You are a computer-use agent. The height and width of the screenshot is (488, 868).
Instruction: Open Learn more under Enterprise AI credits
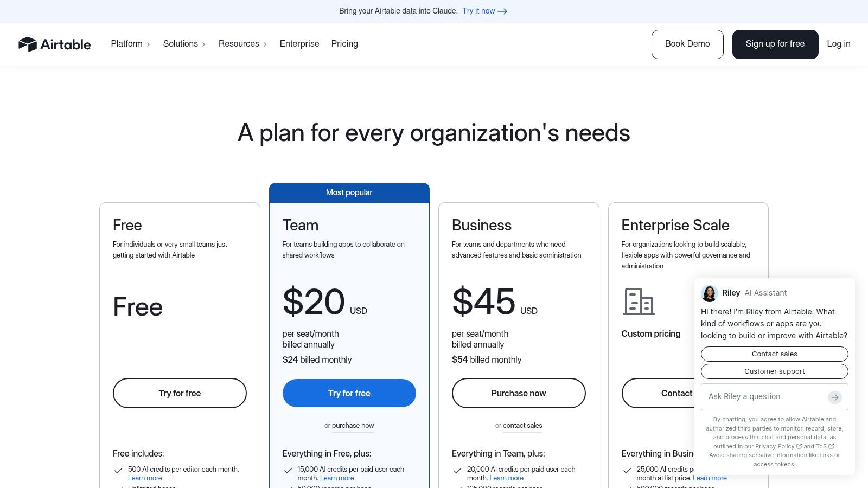710,478
